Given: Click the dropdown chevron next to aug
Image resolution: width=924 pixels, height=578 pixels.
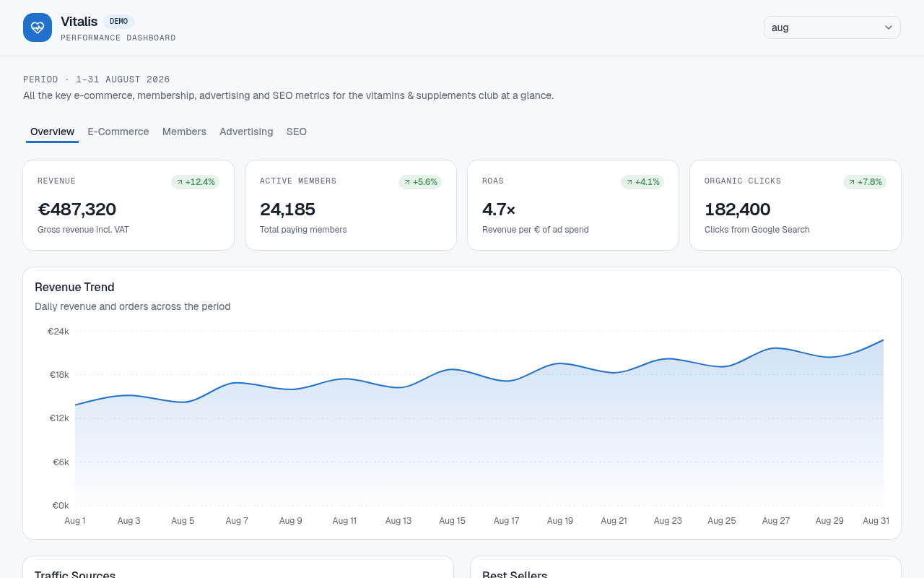Looking at the screenshot, I should tap(889, 27).
